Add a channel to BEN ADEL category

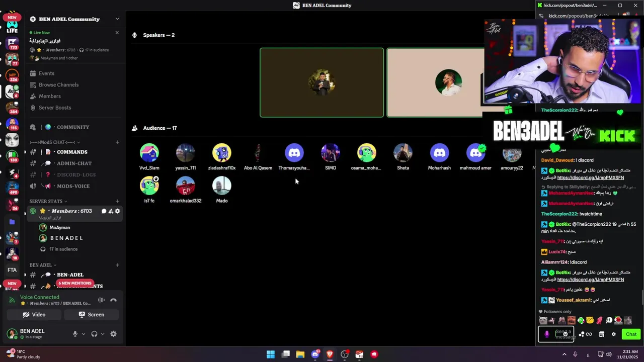[x=117, y=265]
